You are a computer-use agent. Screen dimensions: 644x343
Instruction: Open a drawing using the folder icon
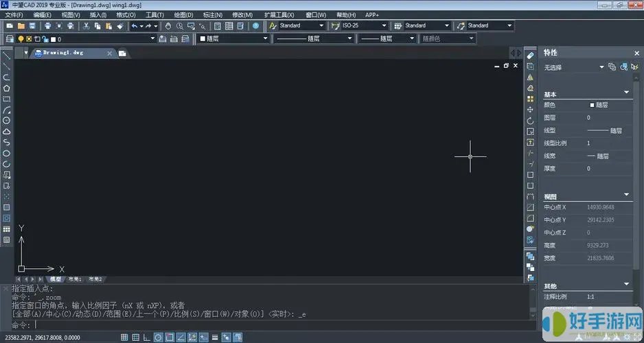pos(21,25)
